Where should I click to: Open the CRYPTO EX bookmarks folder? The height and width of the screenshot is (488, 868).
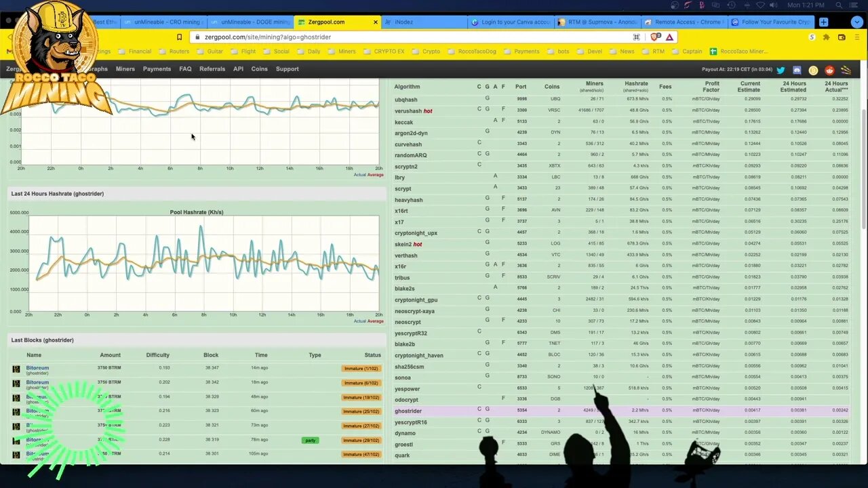[384, 52]
